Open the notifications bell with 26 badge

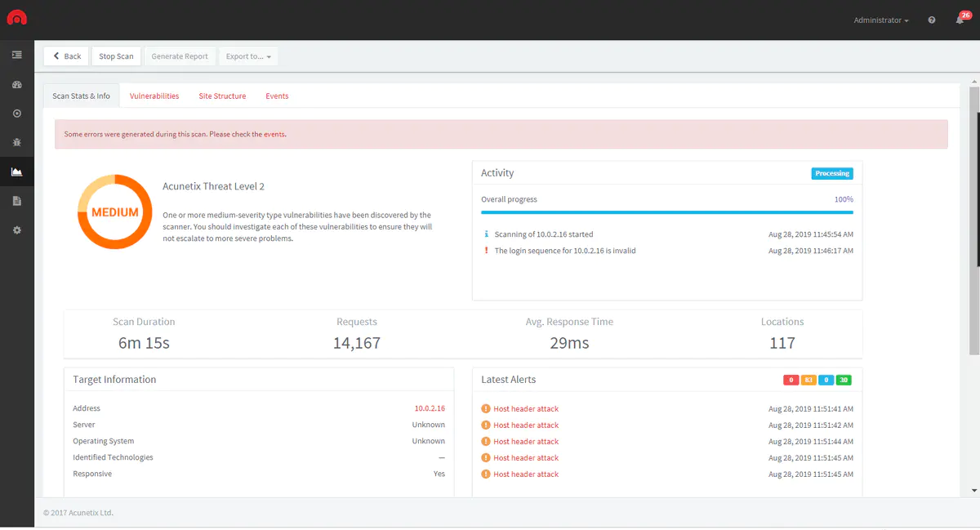[x=960, y=20]
